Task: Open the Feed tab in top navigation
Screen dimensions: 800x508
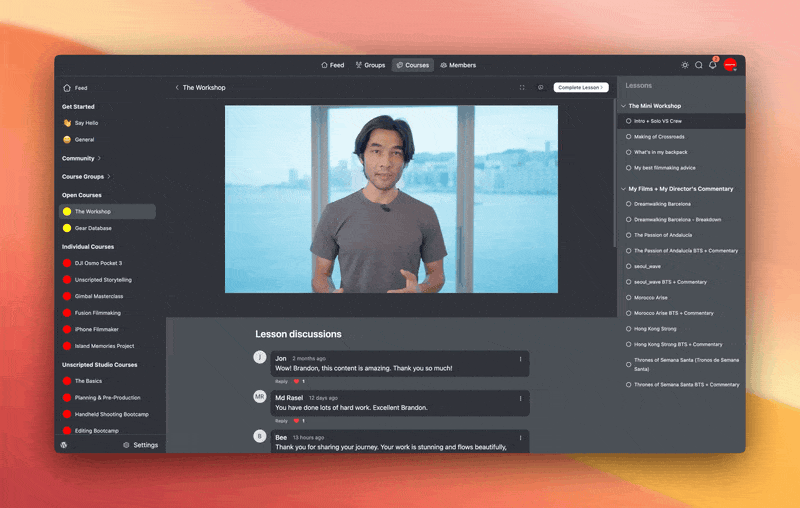Action: tap(333, 65)
